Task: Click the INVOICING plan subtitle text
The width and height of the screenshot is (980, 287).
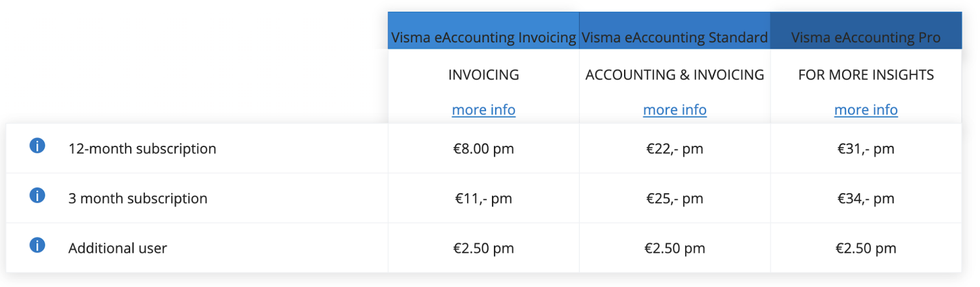Action: click(483, 75)
